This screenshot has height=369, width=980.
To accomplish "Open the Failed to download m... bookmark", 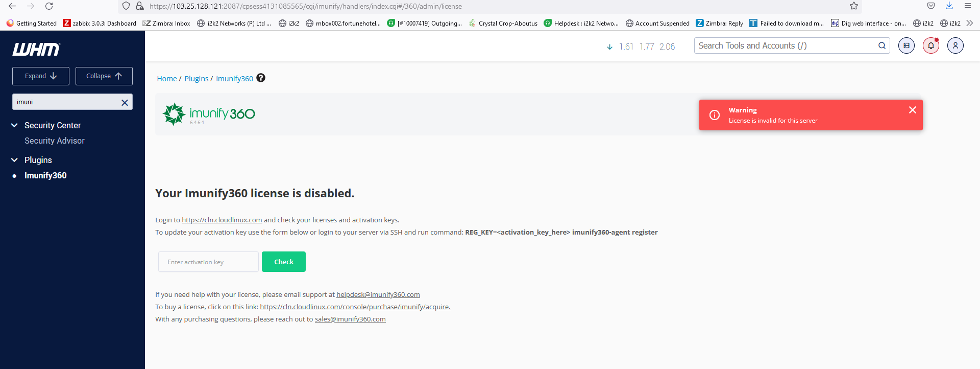I will [787, 23].
